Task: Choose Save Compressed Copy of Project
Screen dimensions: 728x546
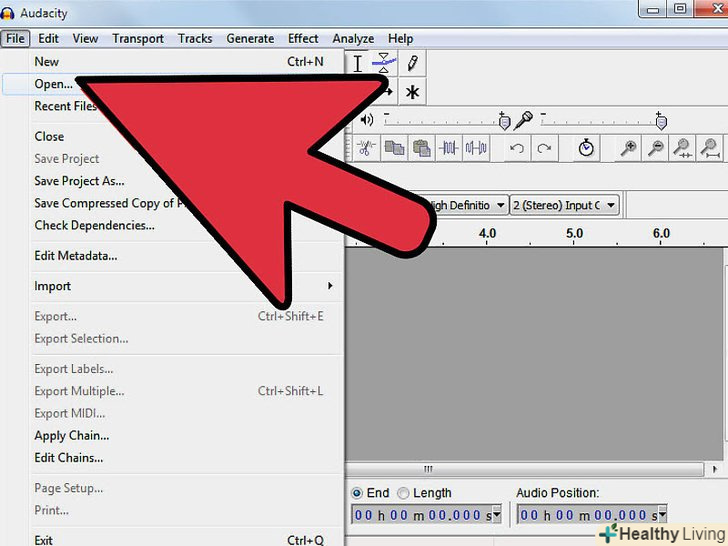Action: [x=109, y=203]
